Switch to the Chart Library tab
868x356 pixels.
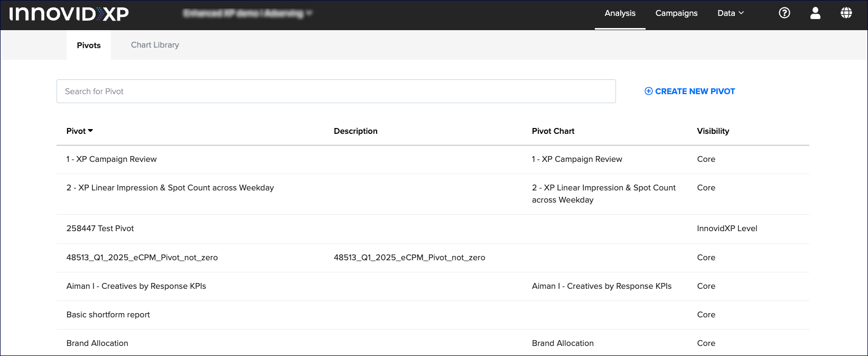coord(155,45)
